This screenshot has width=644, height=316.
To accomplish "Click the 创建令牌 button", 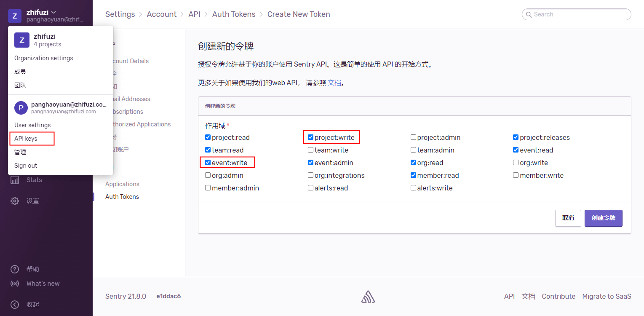I will tap(604, 218).
